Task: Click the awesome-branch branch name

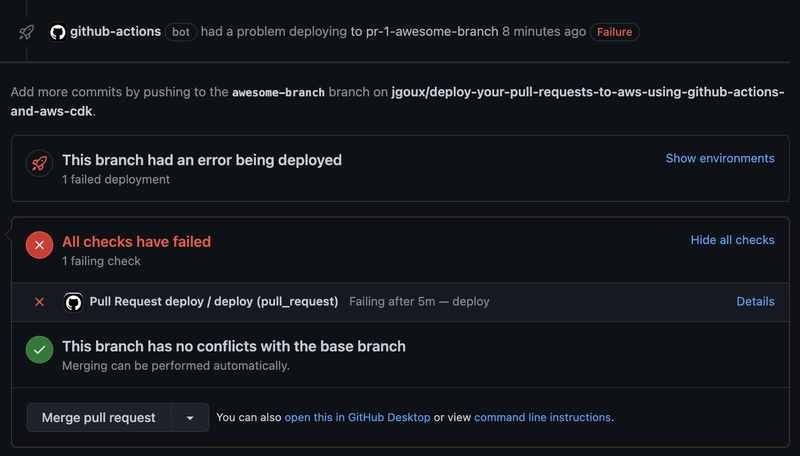Action: tap(278, 92)
